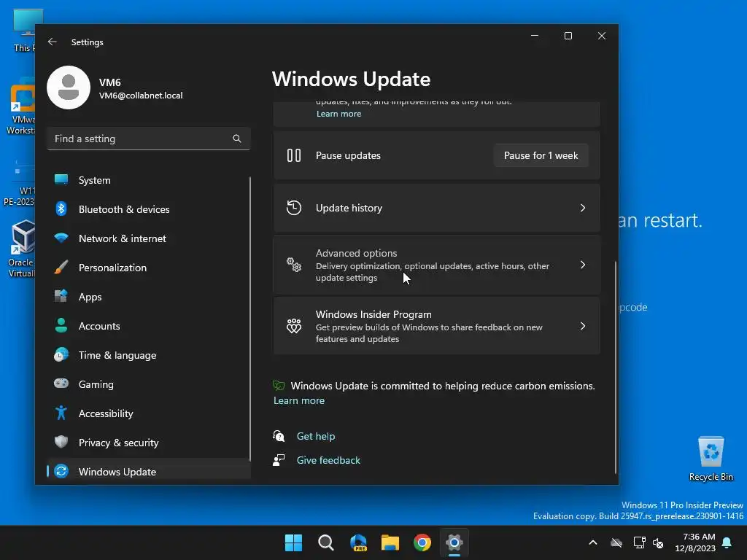Click the sidebar navigation scrollbar
The image size is (747, 560).
249,318
